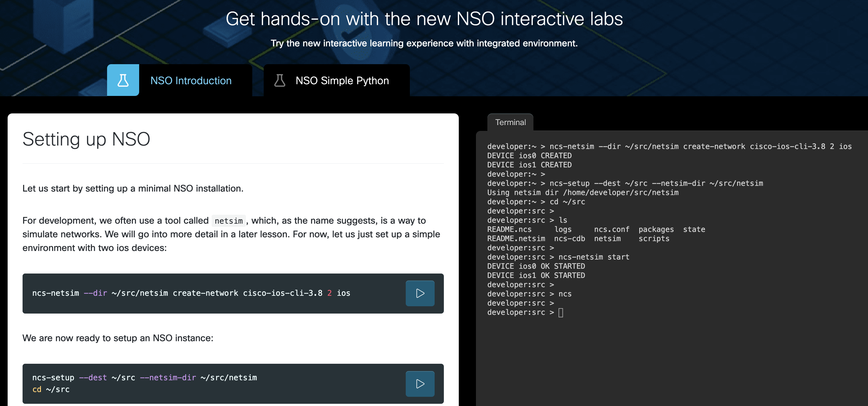Click the Setting up NSO heading
Viewport: 868px width, 406px height.
pyautogui.click(x=86, y=139)
